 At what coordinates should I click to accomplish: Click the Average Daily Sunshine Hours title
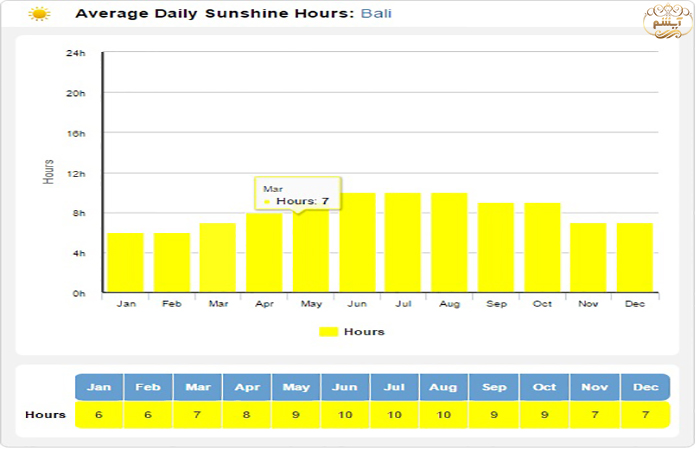(x=215, y=15)
